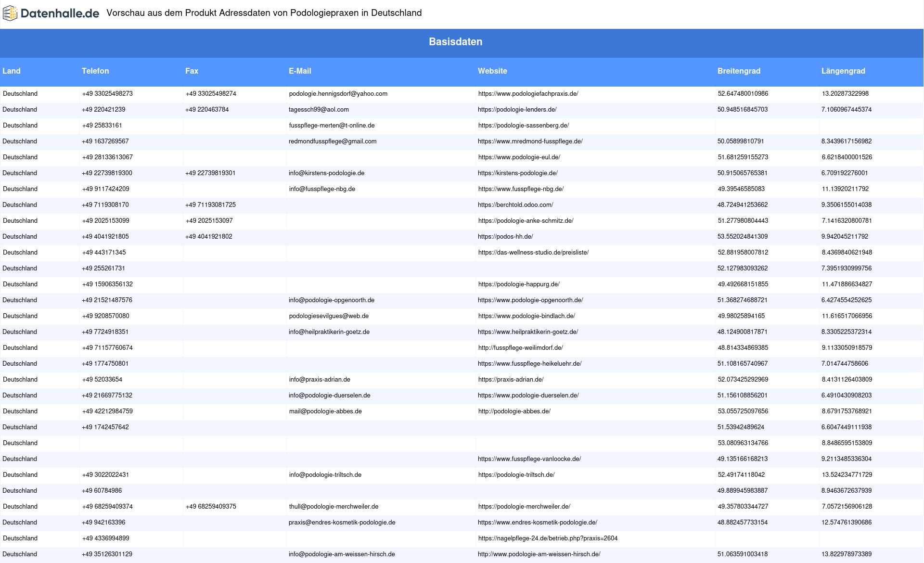
Task: Select the Basisdaten section header
Action: pyautogui.click(x=456, y=42)
